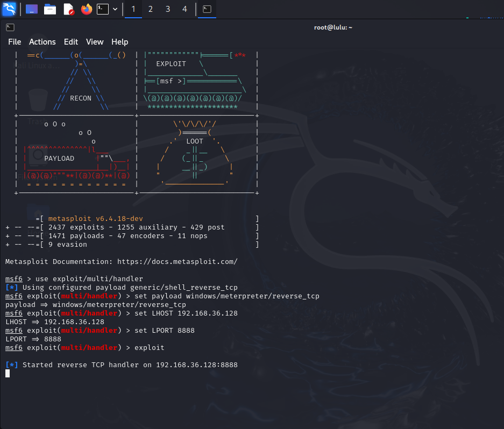Screen dimensions: 504x429
Task: Open terminal emulator from panel launcher
Action: (x=103, y=9)
